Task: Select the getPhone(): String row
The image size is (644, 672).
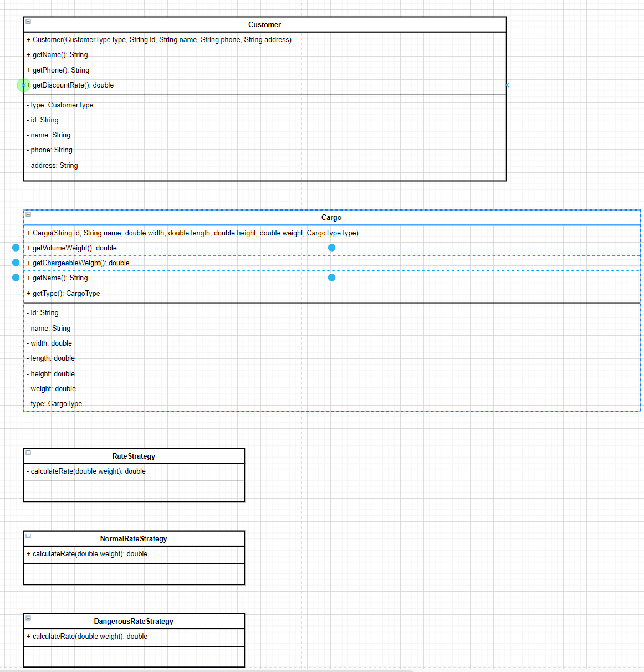Action: tap(265, 70)
